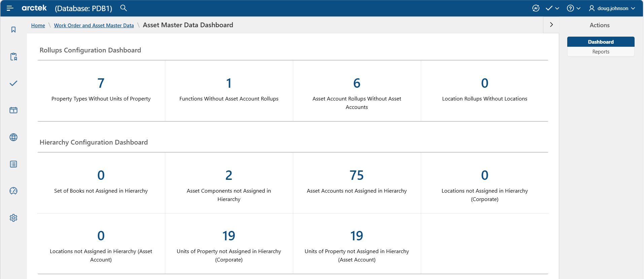This screenshot has width=644, height=279.
Task: Click the user profile icon
Action: [591, 8]
